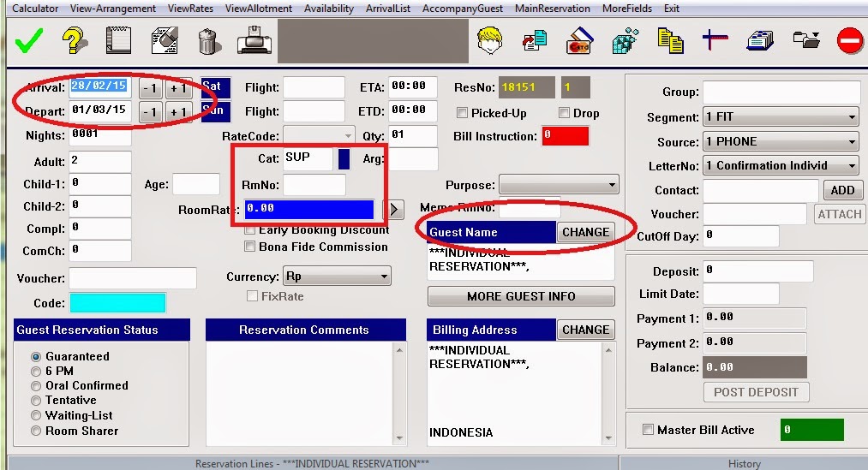The image size is (868, 470).
Task: Tick the Master Bill Active checkbox
Action: (648, 430)
